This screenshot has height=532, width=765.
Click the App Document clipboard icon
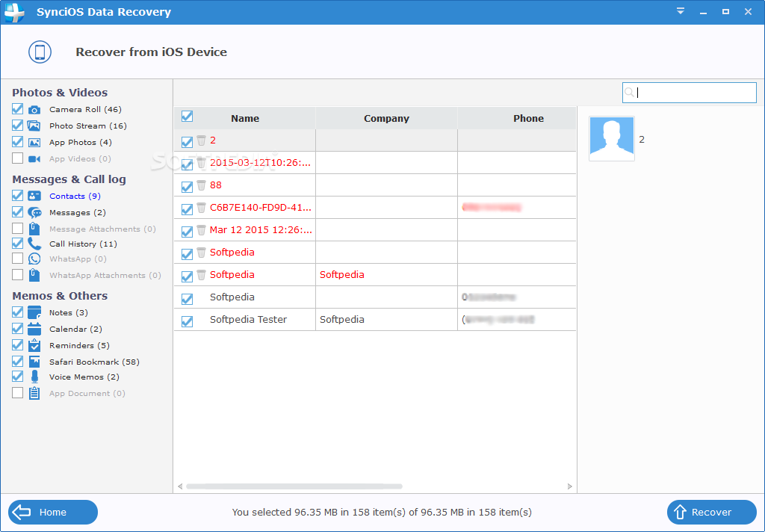34,393
